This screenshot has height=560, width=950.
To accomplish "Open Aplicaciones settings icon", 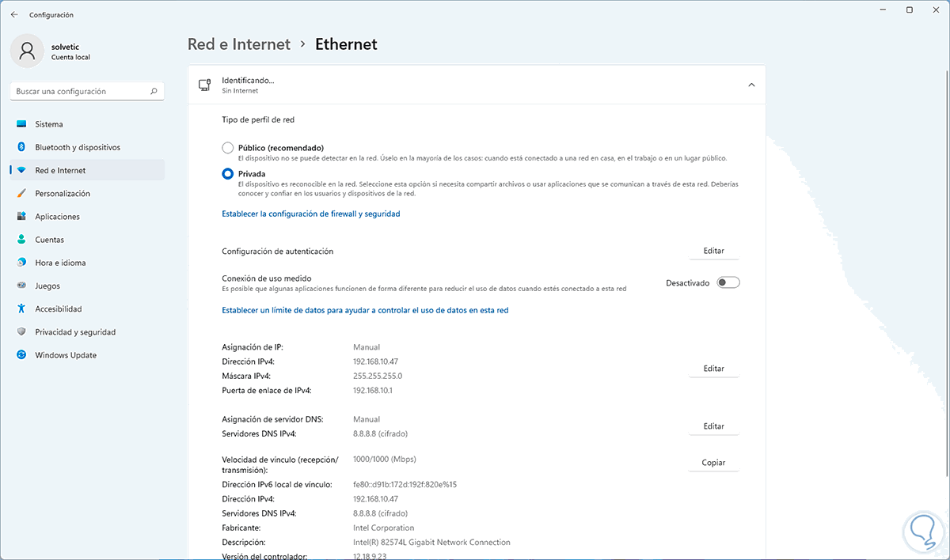I will [x=21, y=217].
